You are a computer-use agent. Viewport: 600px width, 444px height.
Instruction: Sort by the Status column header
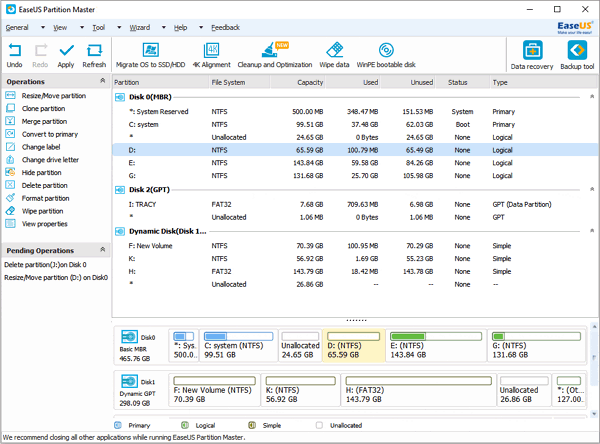pos(462,82)
